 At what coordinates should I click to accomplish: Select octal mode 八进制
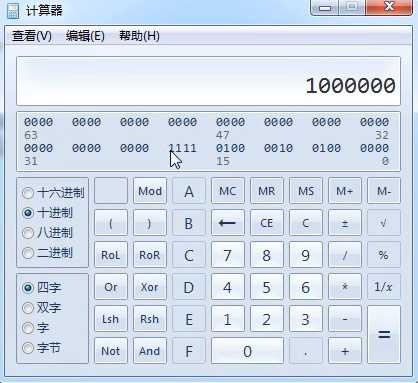click(47, 233)
